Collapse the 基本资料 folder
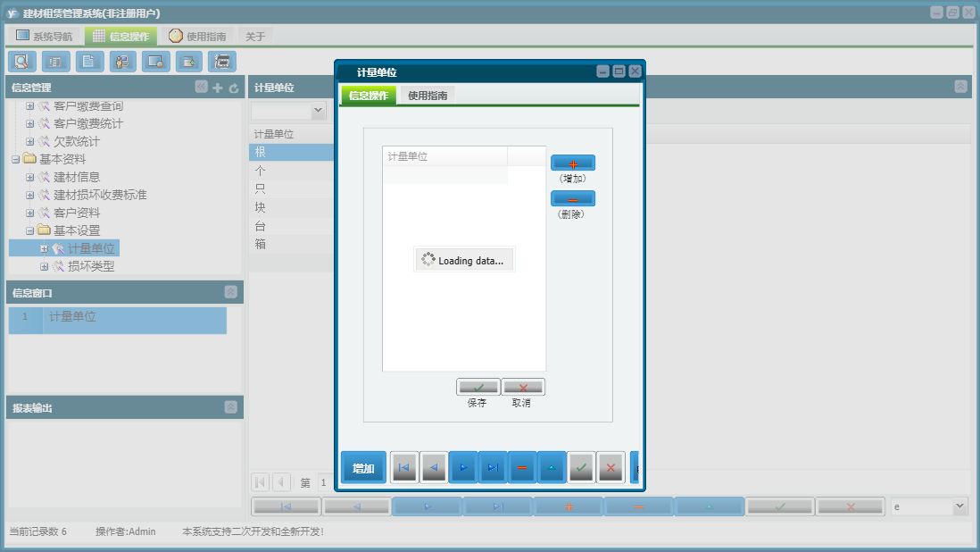980x552 pixels. [x=16, y=159]
